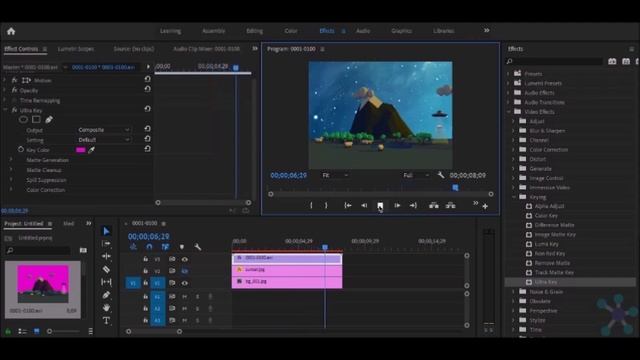640x360 pixels.
Task: Open the Output dropdown showing Composite
Action: 104,130
